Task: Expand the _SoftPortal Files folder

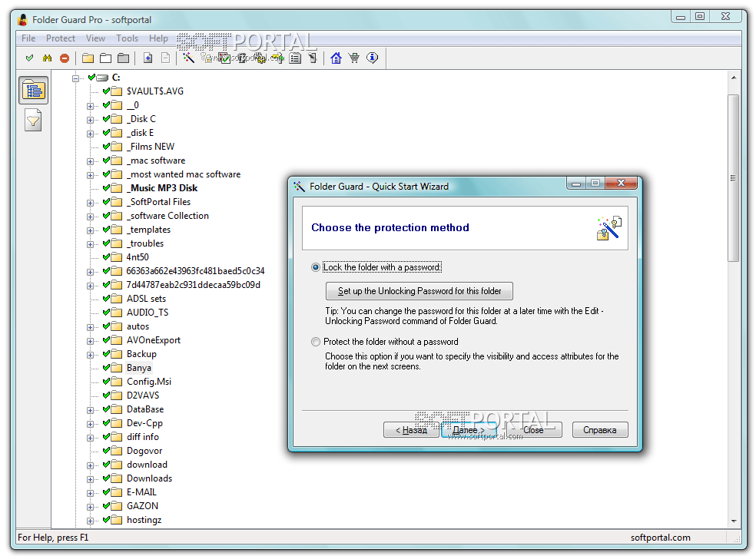Action: click(x=90, y=203)
